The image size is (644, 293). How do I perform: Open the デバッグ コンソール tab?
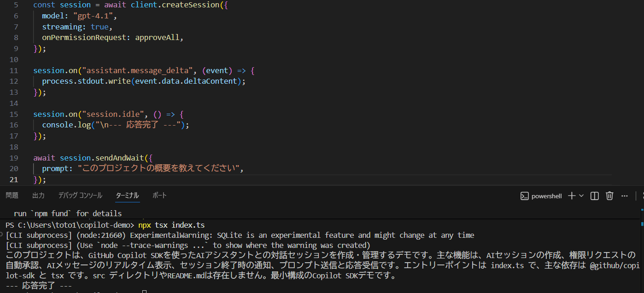coord(80,195)
